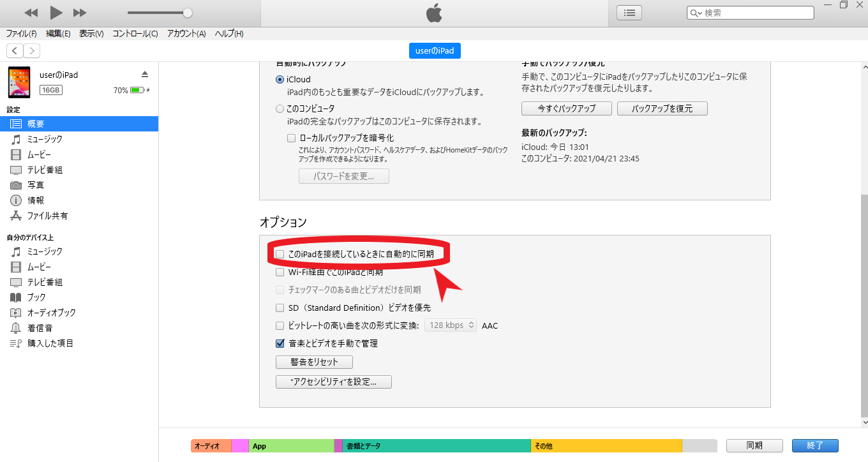
Task: Click the vertical scrollbar thumb
Action: tap(864, 305)
